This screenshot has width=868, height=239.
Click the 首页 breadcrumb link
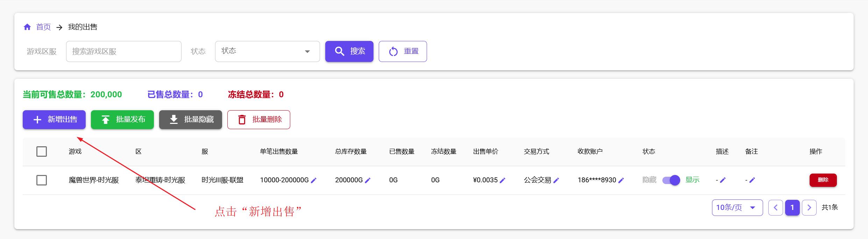43,27
